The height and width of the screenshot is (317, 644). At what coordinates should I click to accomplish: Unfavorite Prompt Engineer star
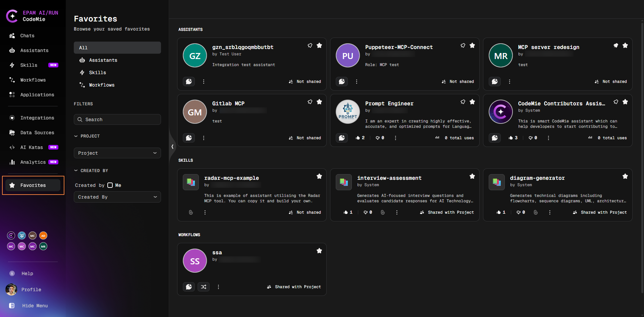coord(472,102)
